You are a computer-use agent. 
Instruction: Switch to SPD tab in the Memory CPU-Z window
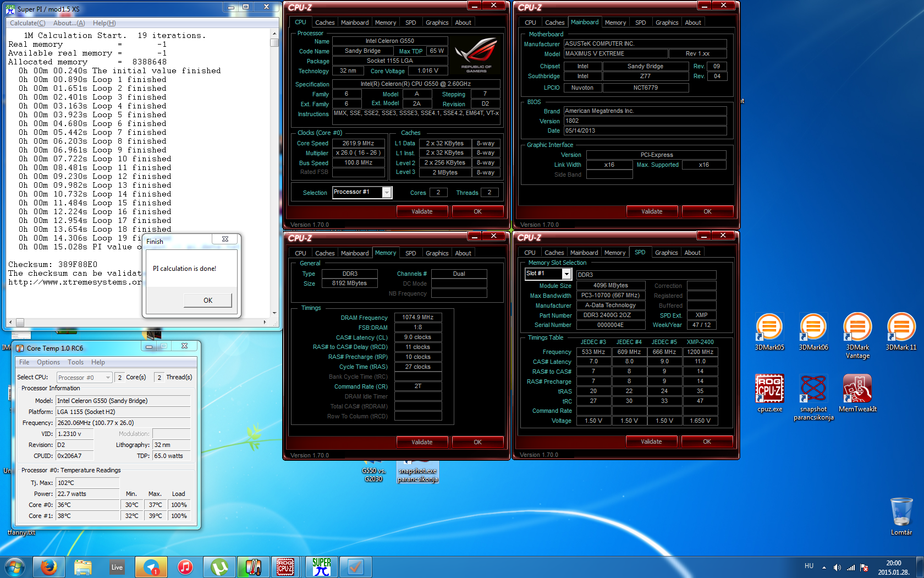(410, 253)
